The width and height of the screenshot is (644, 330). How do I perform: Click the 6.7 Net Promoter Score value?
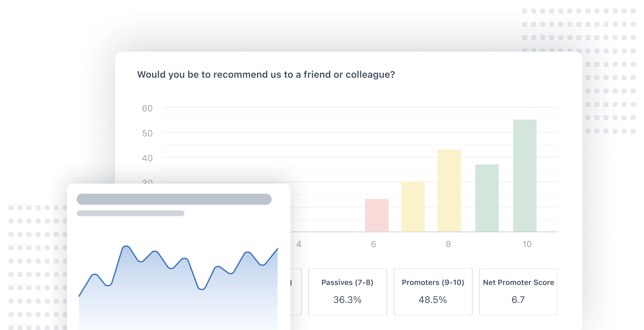[518, 300]
